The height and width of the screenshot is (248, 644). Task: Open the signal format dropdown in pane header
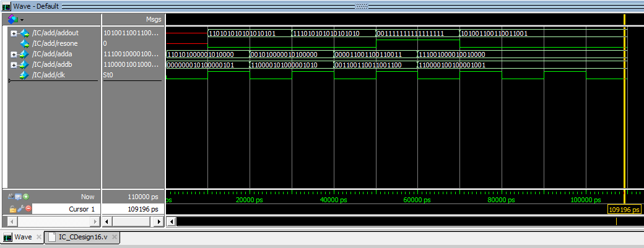16,20
